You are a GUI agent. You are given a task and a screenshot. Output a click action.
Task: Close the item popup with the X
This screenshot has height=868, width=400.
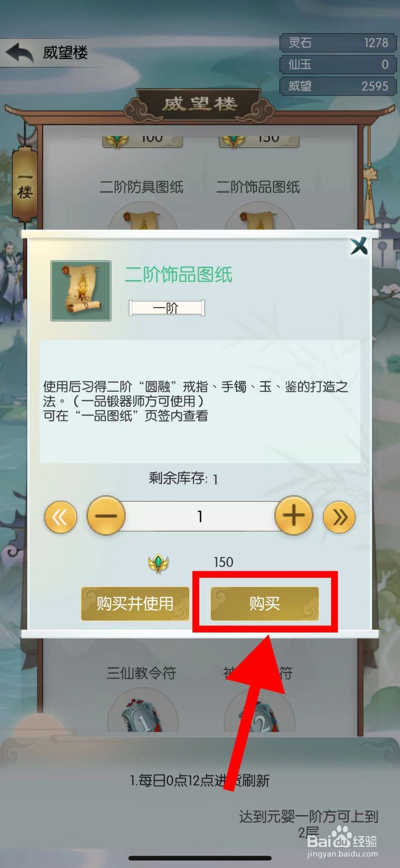tap(359, 246)
